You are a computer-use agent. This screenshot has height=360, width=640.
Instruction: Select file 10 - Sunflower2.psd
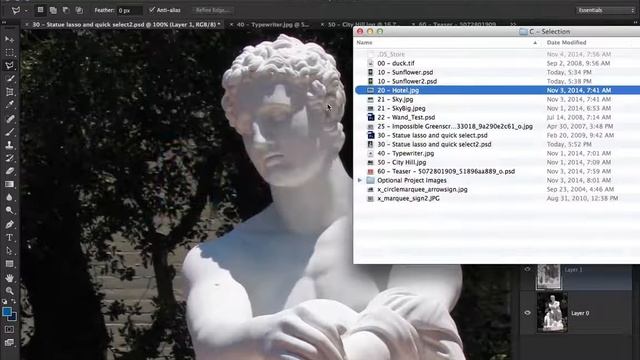(x=407, y=81)
